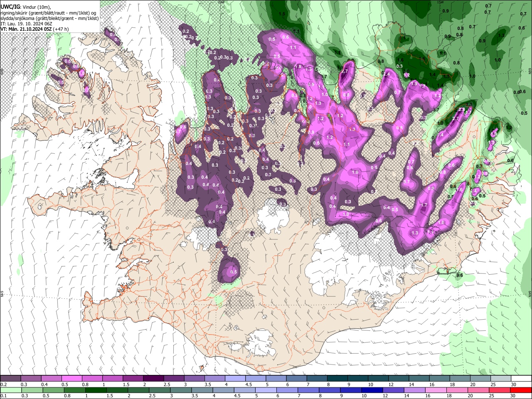
Task: Choose the 18 gray-teal swatch in top legend row
Action: tap(460, 379)
